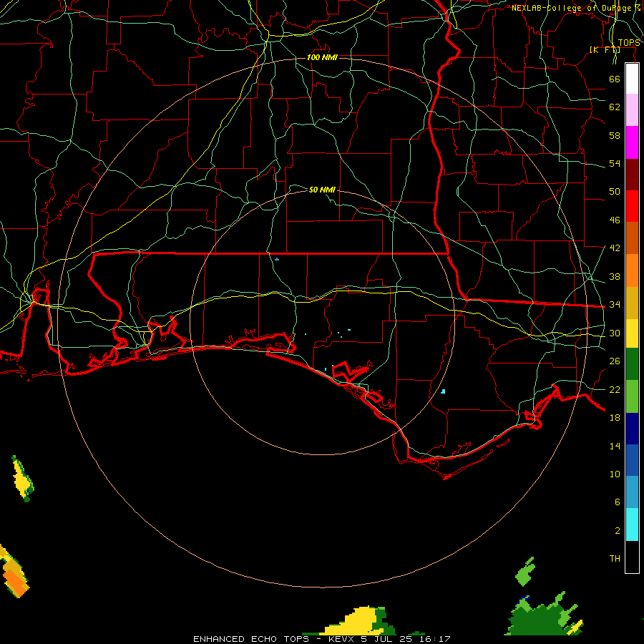Click the "46" legend value

pyautogui.click(x=615, y=220)
